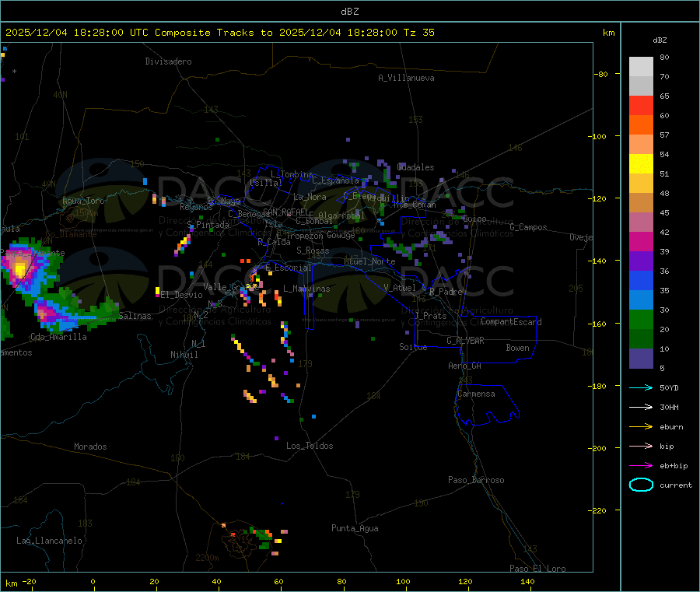700x592 pixels.
Task: Click the magenta eb+bip arrow in legend
Action: coord(641,466)
